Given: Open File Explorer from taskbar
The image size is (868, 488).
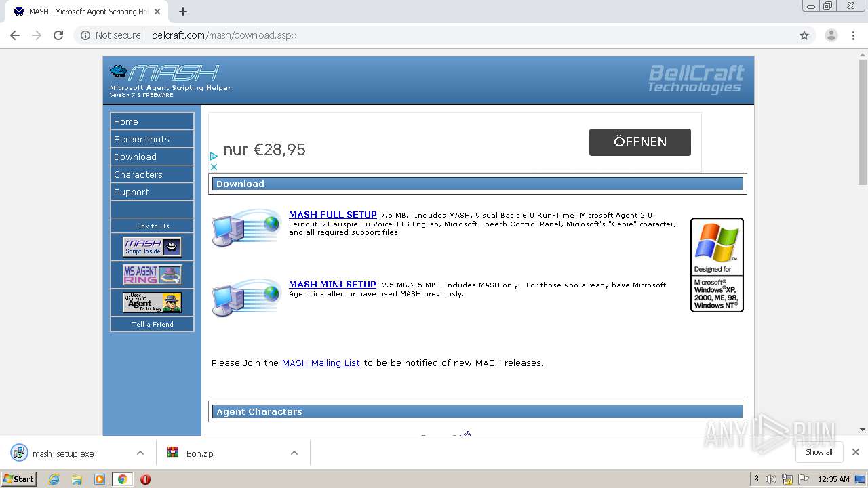Looking at the screenshot, I should coord(77,479).
